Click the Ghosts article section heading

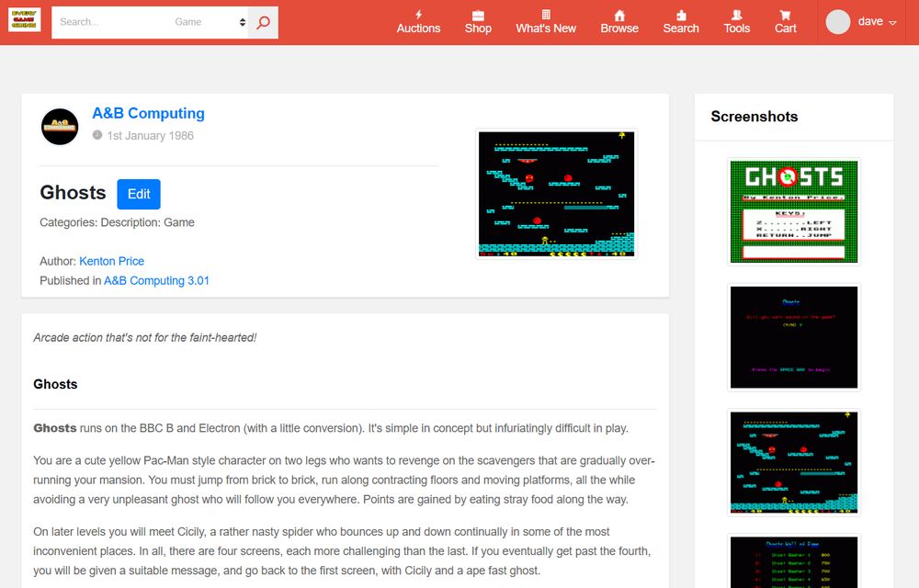point(55,384)
